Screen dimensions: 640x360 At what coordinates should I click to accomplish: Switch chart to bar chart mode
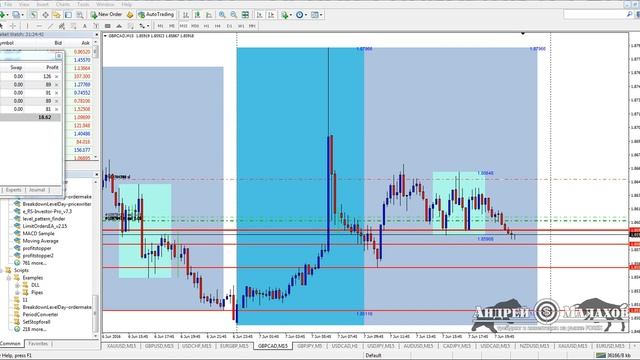(186, 15)
